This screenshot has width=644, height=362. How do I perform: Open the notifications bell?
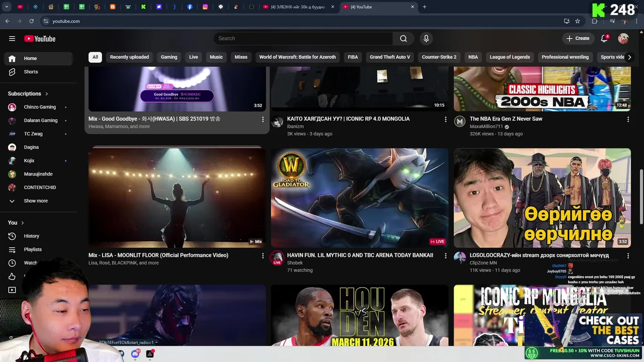click(x=605, y=39)
